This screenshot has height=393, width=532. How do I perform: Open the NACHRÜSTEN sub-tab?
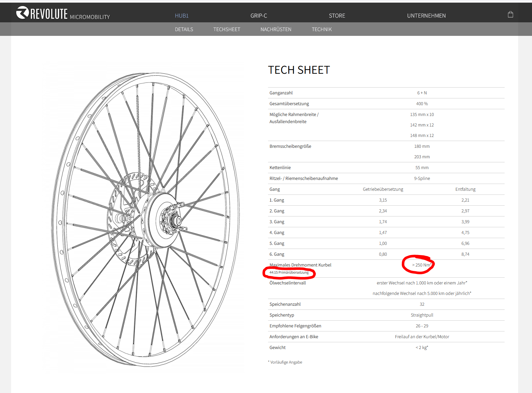pos(276,29)
